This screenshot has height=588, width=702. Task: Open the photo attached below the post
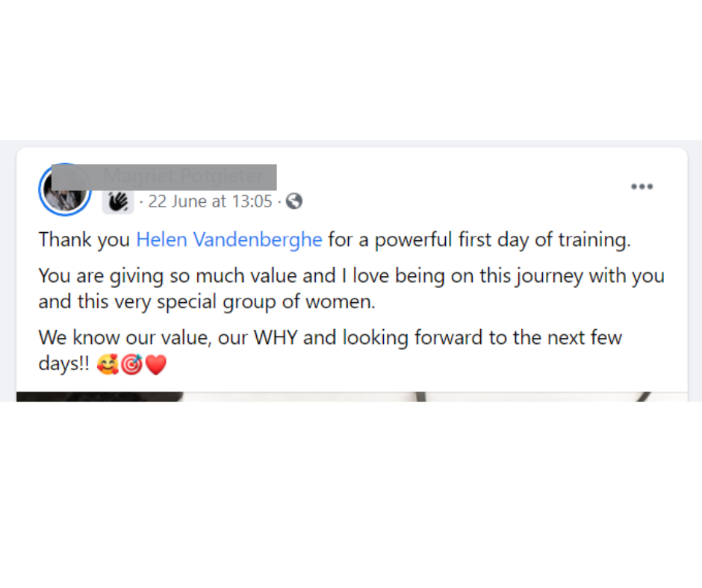click(x=351, y=397)
